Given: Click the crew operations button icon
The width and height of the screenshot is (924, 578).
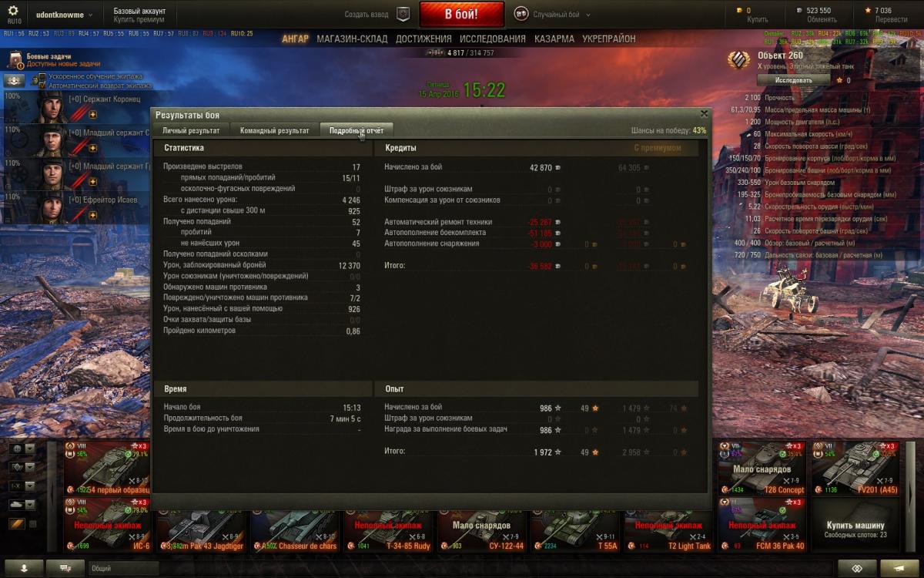Looking at the screenshot, I should (14, 81).
